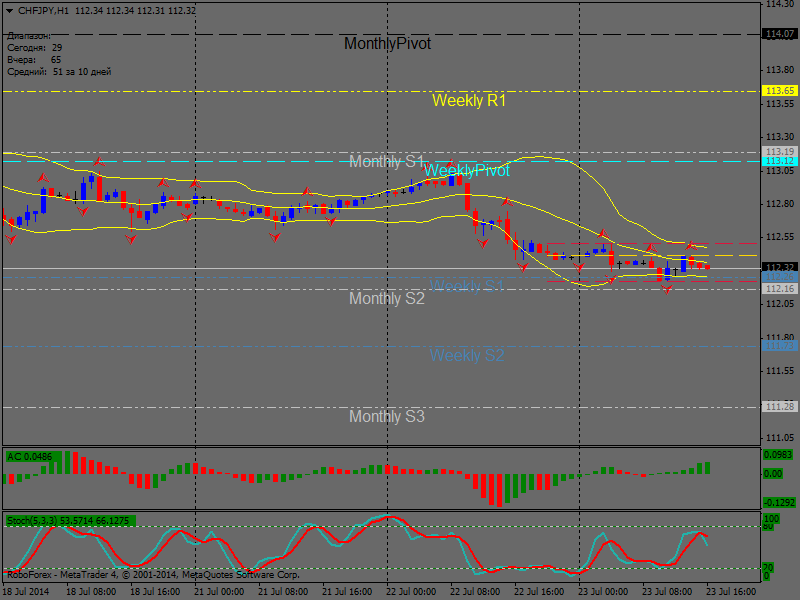800x600 pixels.
Task: Click the Monthly S3 level label
Action: click(x=386, y=416)
